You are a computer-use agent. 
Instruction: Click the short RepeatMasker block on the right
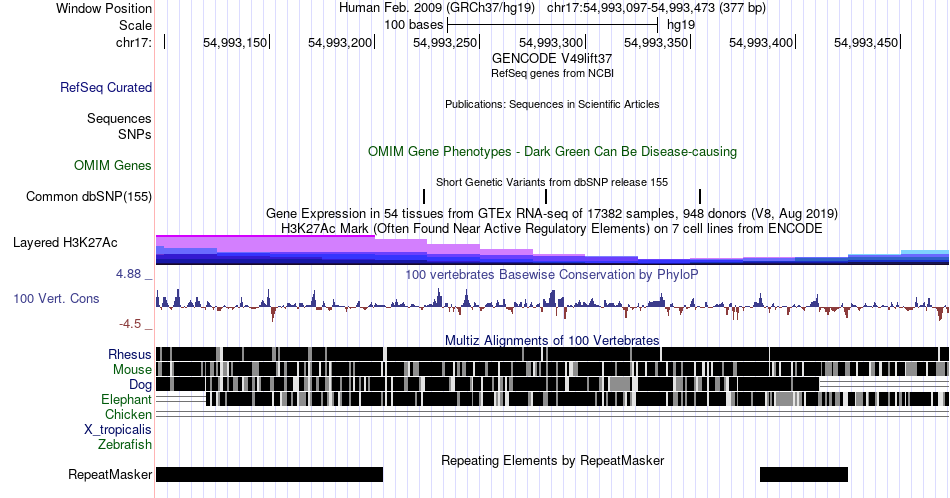click(804, 474)
